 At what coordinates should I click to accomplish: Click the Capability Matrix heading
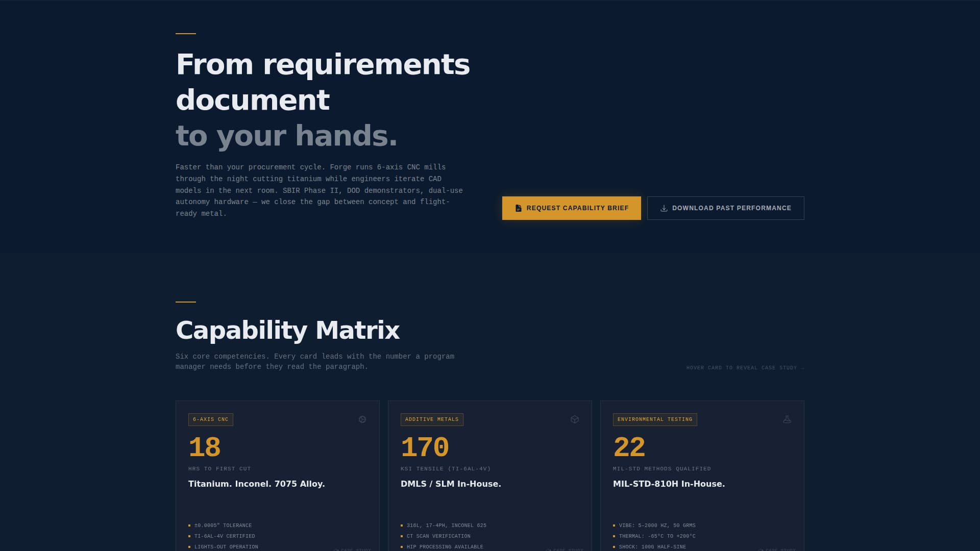pyautogui.click(x=287, y=330)
